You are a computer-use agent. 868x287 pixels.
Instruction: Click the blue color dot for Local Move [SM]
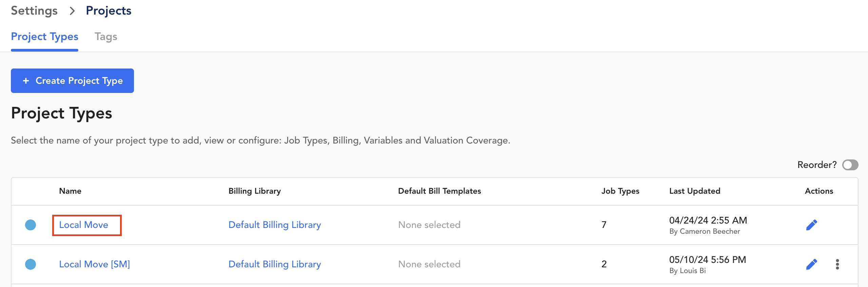tap(31, 264)
